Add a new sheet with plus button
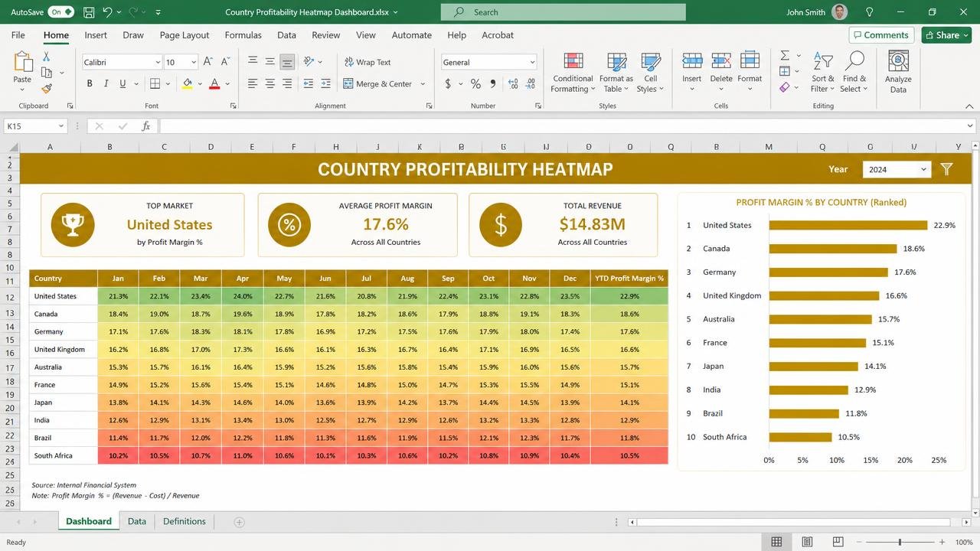This screenshot has width=980, height=551. 239,522
